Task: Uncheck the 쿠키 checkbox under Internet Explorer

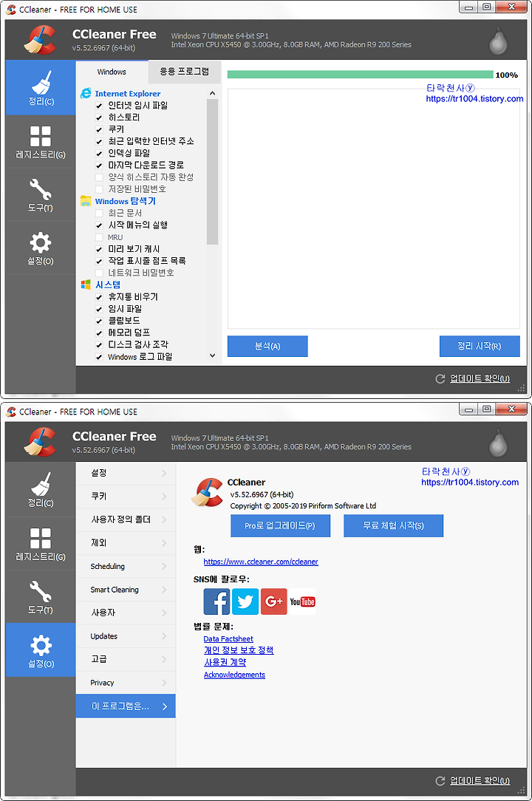Action: point(99,130)
